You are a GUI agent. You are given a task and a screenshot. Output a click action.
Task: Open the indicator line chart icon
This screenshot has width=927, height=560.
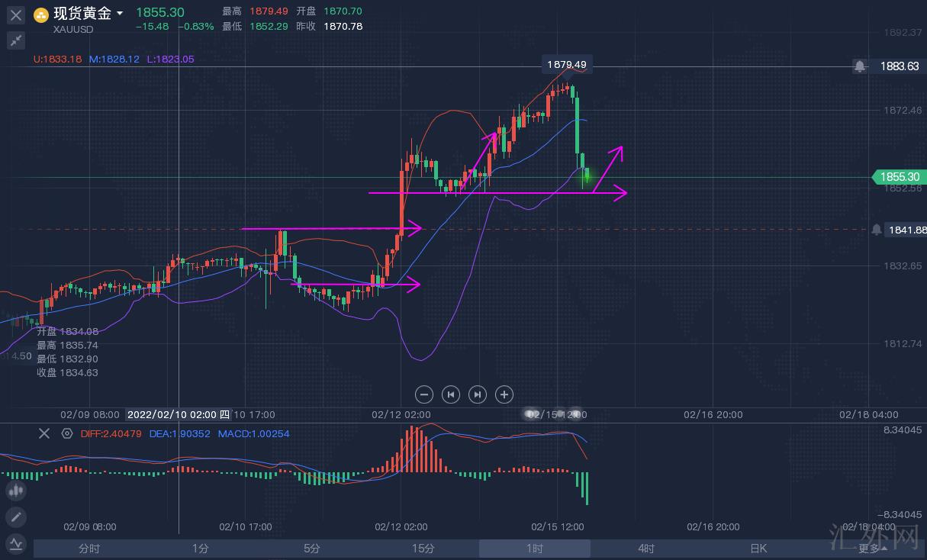click(x=15, y=544)
